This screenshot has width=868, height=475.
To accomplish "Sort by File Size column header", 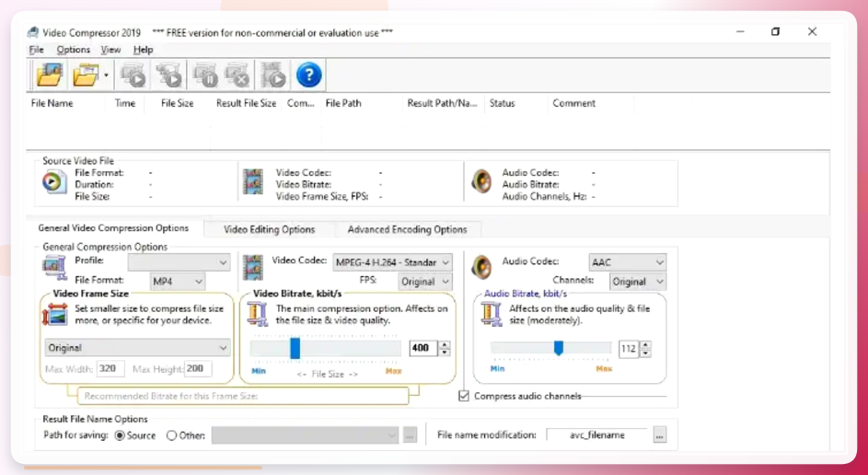I will click(x=177, y=103).
